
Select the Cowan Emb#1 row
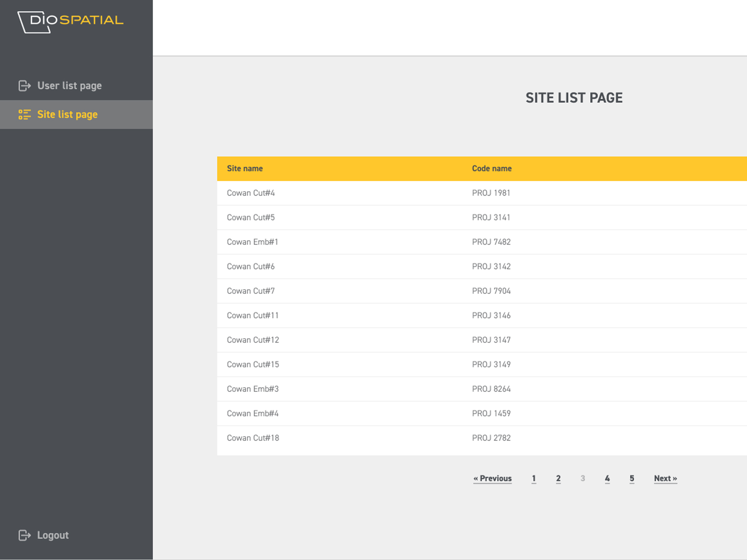click(253, 242)
